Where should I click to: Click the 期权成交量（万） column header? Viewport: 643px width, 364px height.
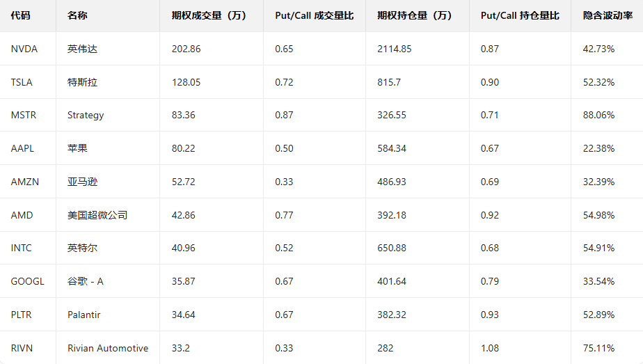pos(209,15)
